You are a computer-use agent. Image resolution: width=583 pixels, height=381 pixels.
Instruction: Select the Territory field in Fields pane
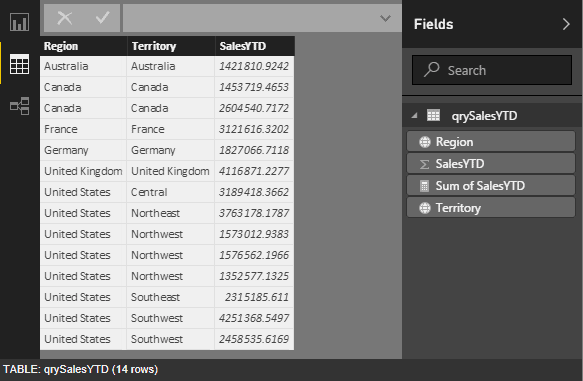(x=491, y=207)
